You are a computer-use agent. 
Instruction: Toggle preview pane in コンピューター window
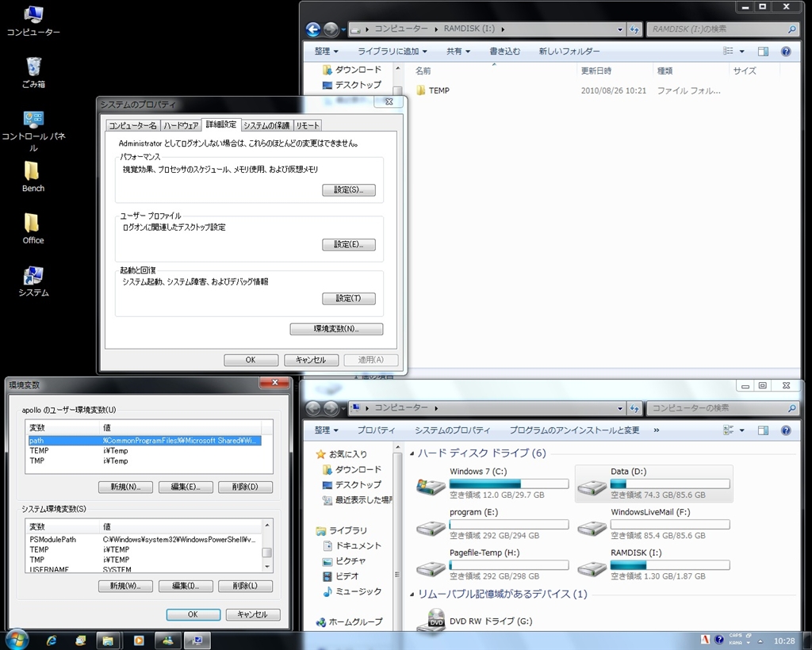[763, 430]
